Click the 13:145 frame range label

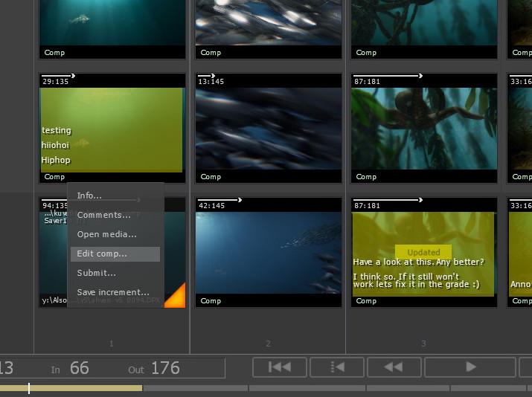pyautogui.click(x=211, y=82)
